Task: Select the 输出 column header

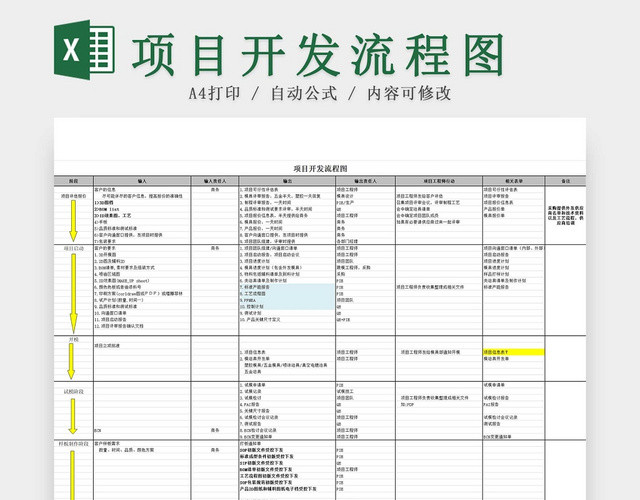Action: pos(287,181)
